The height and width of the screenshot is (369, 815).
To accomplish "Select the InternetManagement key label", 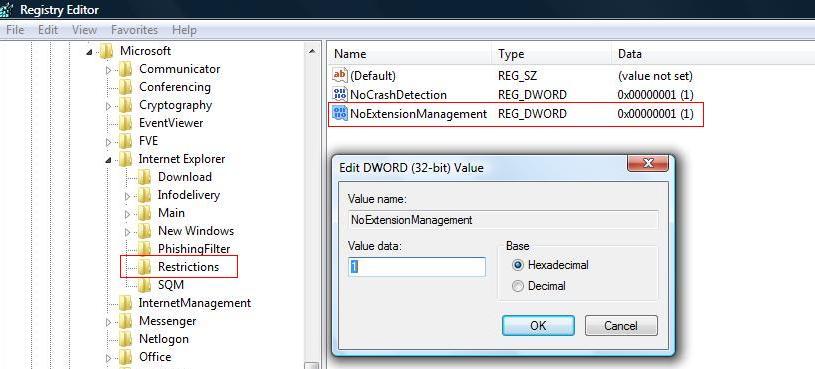I will tap(194, 303).
